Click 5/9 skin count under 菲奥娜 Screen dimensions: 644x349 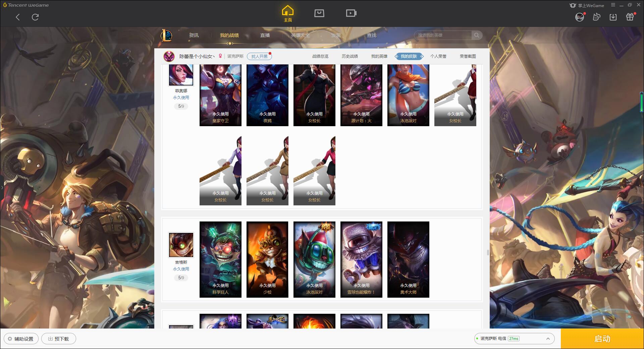pyautogui.click(x=181, y=106)
